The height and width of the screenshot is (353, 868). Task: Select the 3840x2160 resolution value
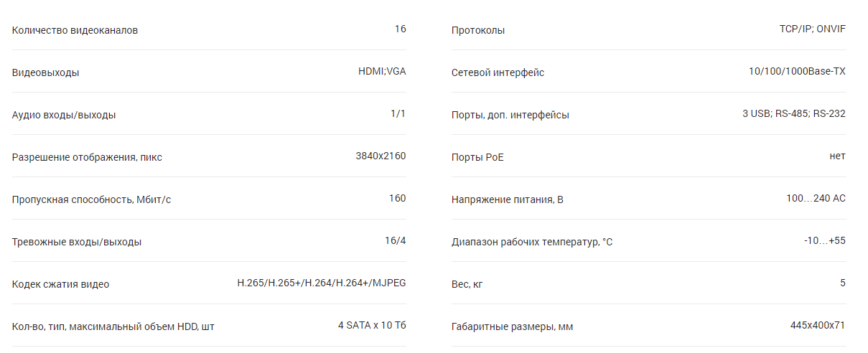click(381, 156)
